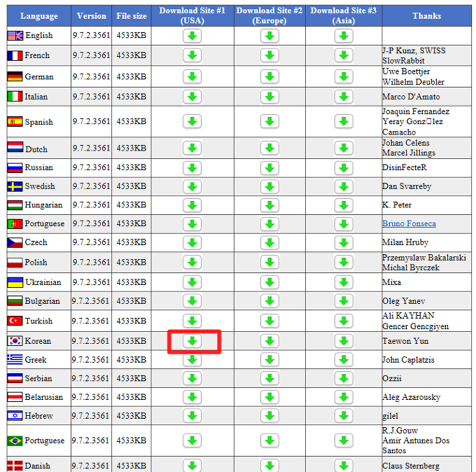Click the Download Site #1 (USA) header
476x472 pixels.
[192, 16]
